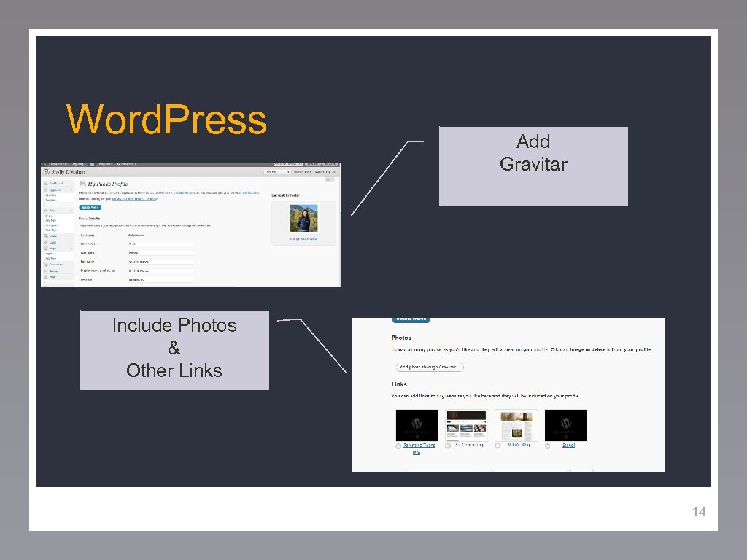Click the Pages icon in the sidebar
This screenshot has height=560, width=747.
tap(46, 249)
